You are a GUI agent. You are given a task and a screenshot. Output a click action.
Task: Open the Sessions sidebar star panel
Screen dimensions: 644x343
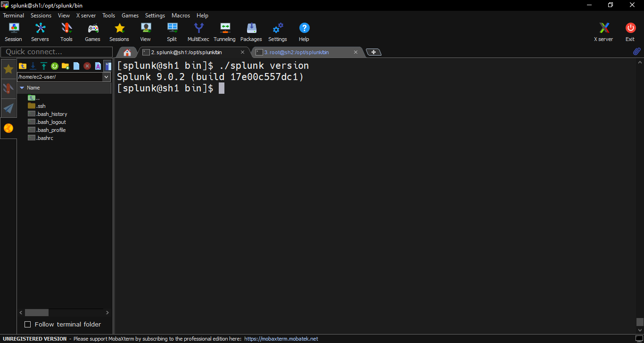pos(8,69)
